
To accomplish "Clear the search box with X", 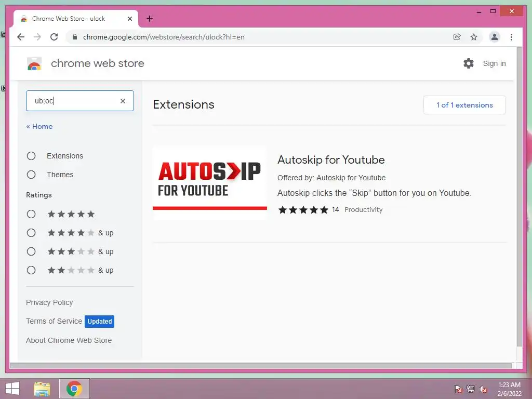I will (123, 101).
